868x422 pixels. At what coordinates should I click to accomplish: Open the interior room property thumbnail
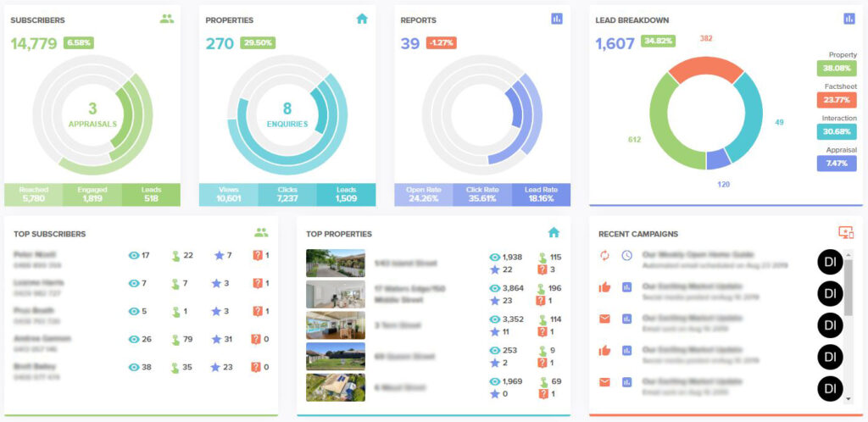coord(336,294)
